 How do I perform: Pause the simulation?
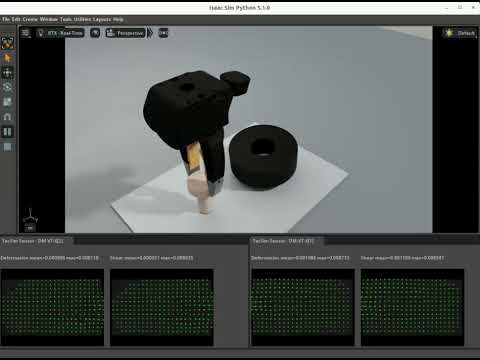[x=7, y=132]
